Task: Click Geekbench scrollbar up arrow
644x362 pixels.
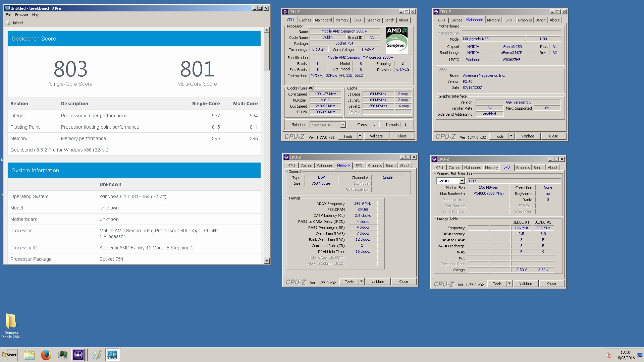Action: tap(267, 30)
